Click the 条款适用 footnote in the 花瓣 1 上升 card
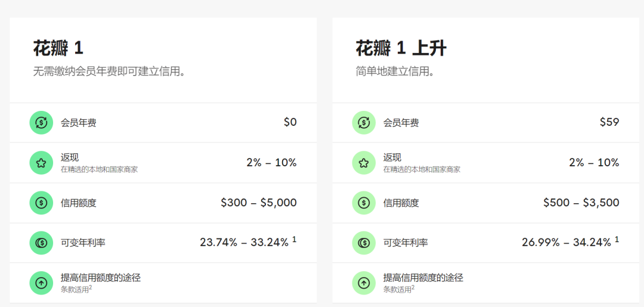Viewport: 644px width, 307px height. (399, 289)
